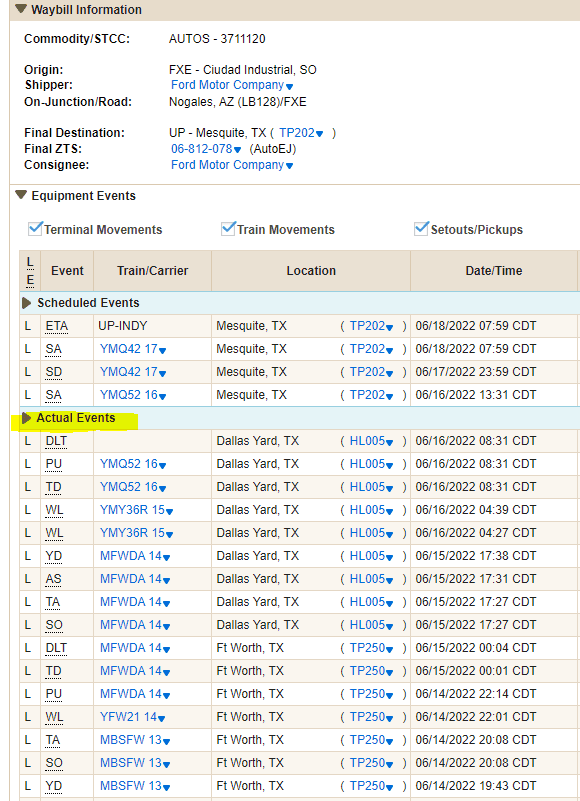Uncheck the Setouts/Pickups checkbox
The height and width of the screenshot is (801, 580).
click(421, 228)
